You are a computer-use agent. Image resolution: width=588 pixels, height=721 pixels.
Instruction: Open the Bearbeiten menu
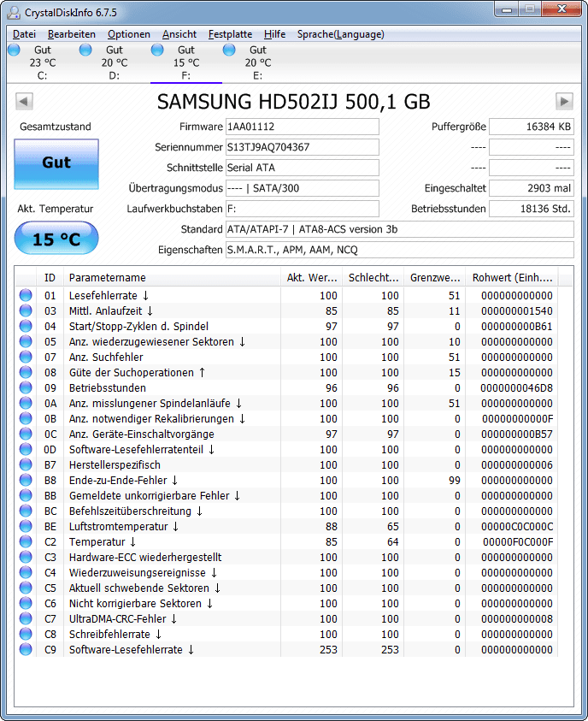pos(72,34)
